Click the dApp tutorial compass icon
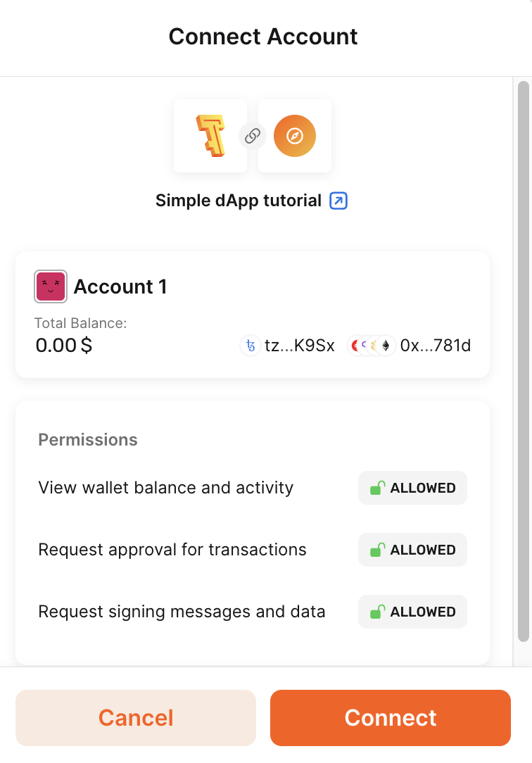Screen dimensions: 532x763 294,135
